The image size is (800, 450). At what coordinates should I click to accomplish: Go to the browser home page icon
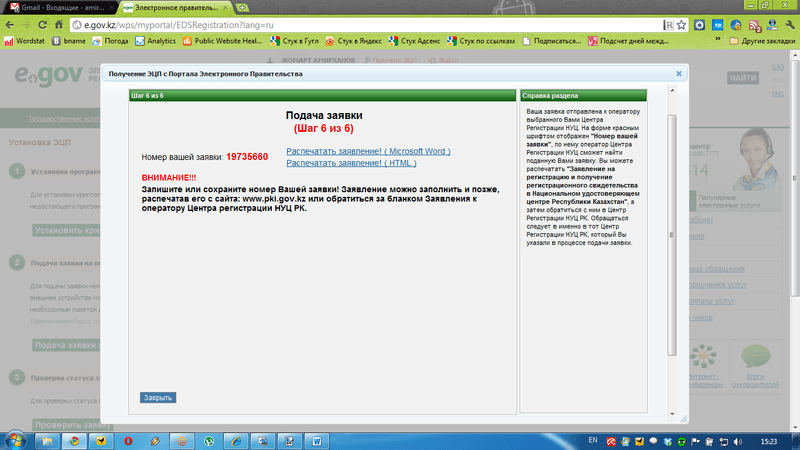[59, 24]
